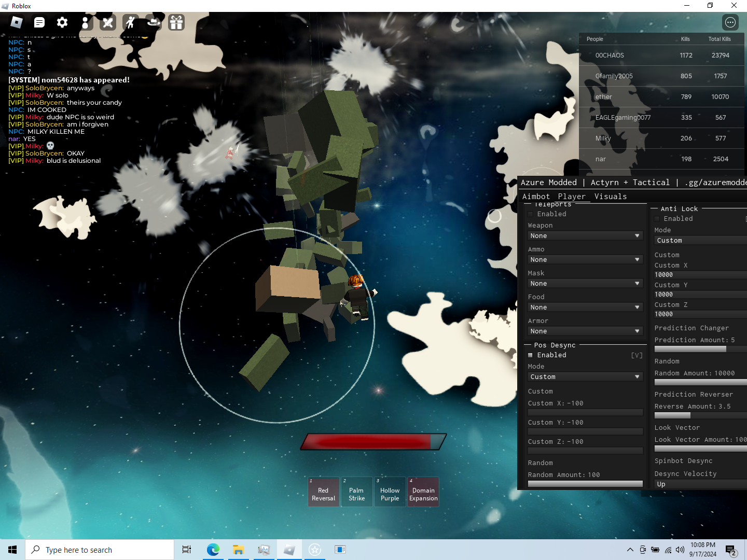
Task: Open the Anti Lock Mode dropdown
Action: [700, 241]
